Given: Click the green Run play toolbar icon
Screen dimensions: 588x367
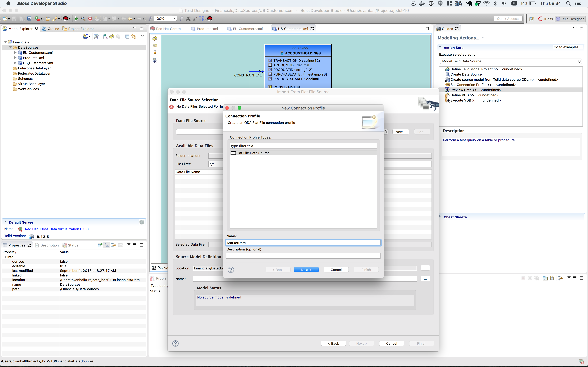Looking at the screenshot, I should 76,19.
